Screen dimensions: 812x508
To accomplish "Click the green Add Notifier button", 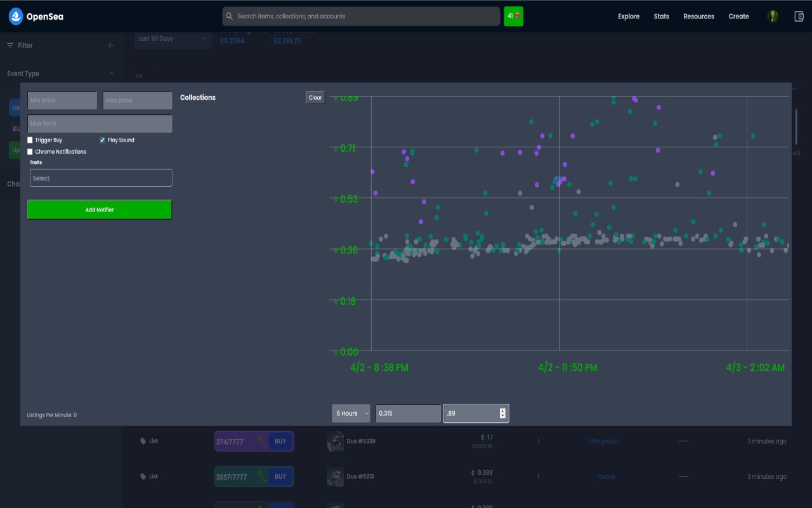I will click(100, 210).
